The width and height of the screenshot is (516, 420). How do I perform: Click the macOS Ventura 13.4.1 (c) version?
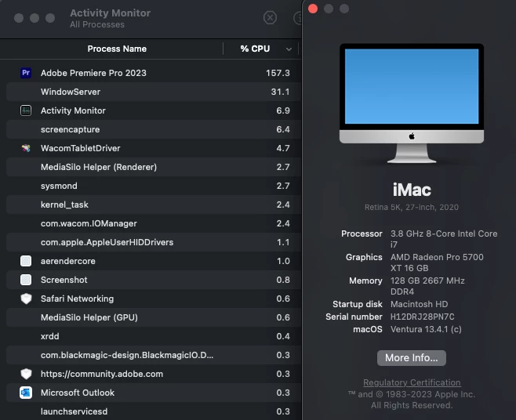point(426,329)
